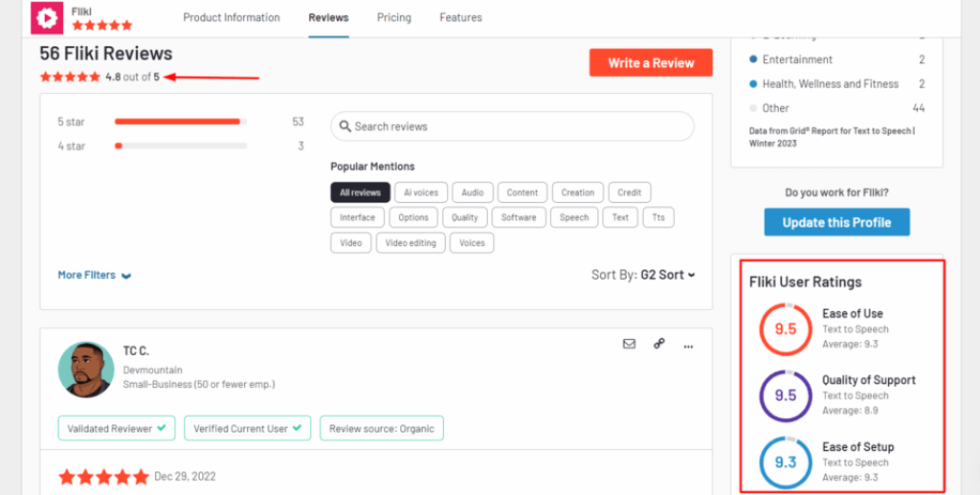The height and width of the screenshot is (495, 980).
Task: Select the Speech mention tag
Action: point(574,217)
